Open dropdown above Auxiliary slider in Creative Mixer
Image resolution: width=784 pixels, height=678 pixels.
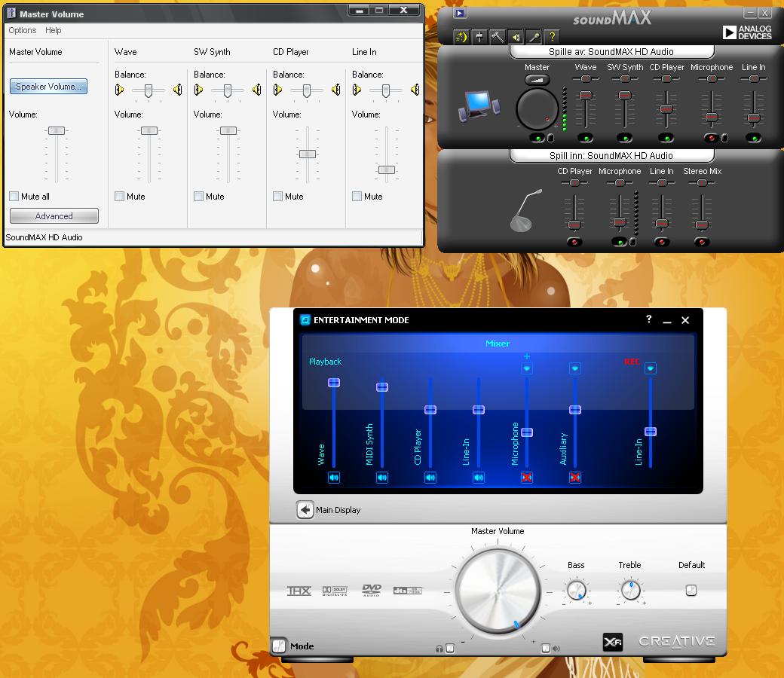[575, 368]
